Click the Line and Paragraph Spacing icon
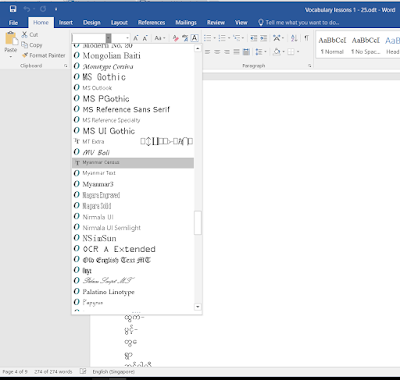400x380 pixels. coord(258,52)
